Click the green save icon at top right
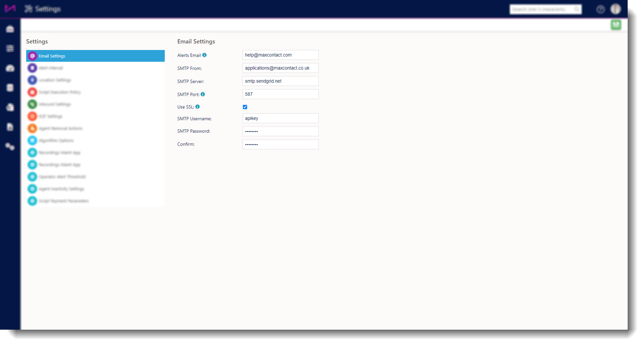Viewport: 644px width, 346px height. (616, 25)
